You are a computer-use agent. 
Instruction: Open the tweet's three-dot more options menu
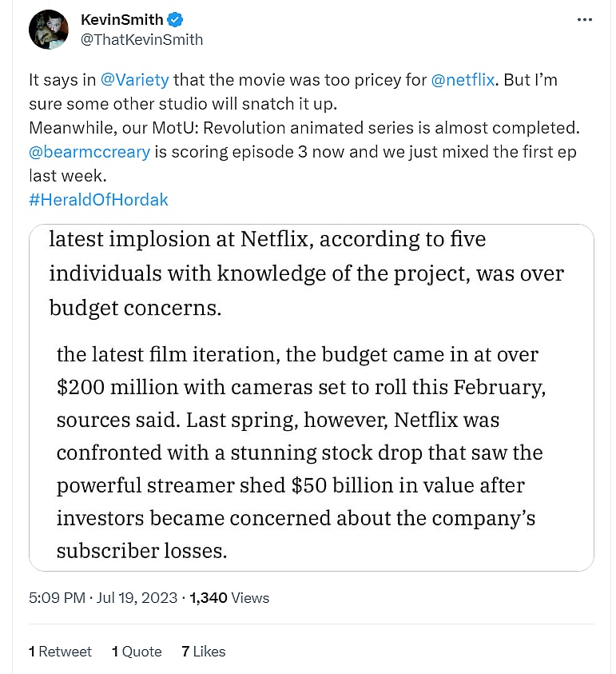[584, 20]
